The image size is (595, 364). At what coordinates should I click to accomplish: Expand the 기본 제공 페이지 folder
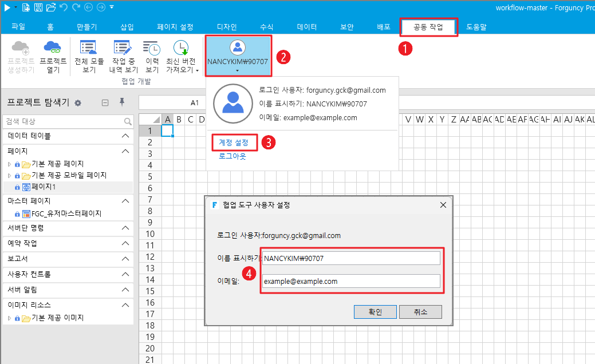click(x=9, y=164)
